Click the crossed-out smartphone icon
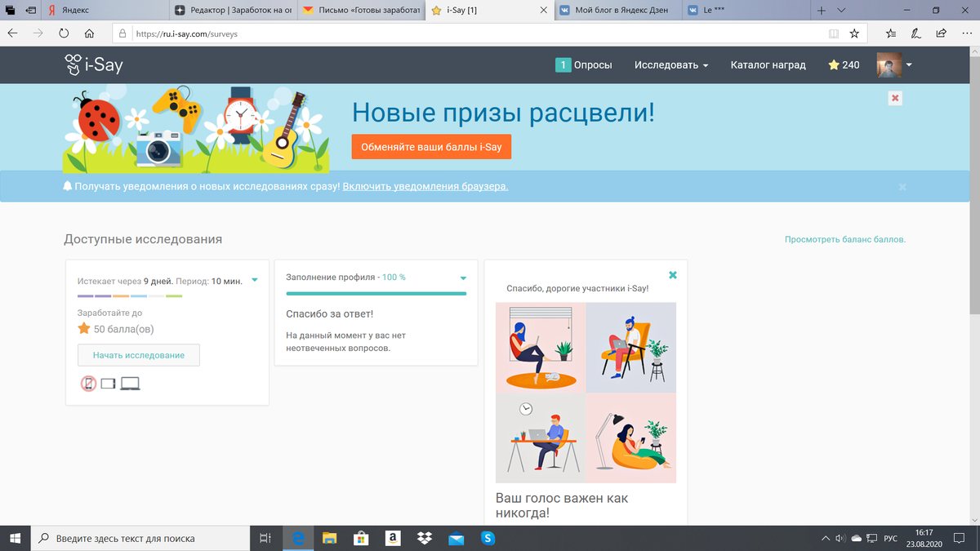The width and height of the screenshot is (980, 551). click(x=87, y=384)
